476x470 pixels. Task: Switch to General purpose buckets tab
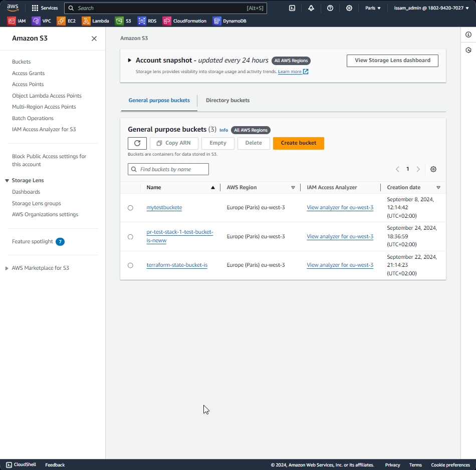pos(159,101)
